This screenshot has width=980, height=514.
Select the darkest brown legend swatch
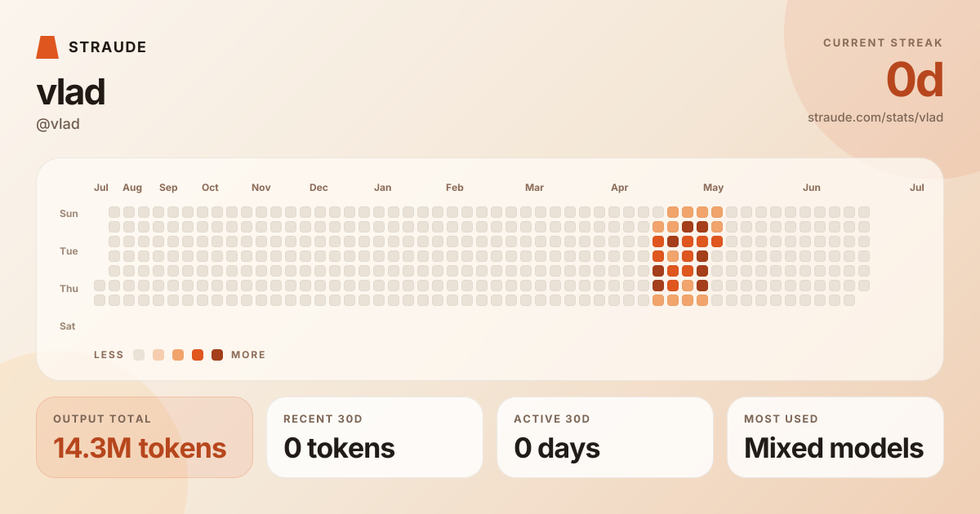pos(217,355)
